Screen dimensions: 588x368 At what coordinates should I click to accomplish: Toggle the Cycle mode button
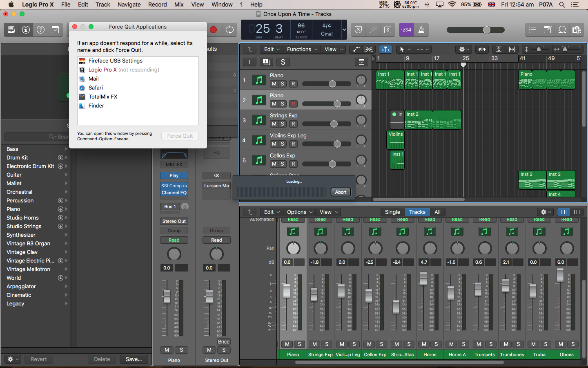pos(229,30)
